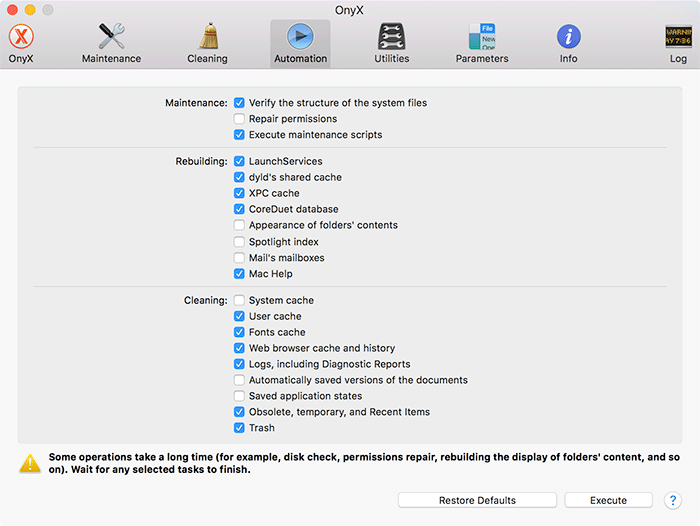The width and height of the screenshot is (700, 526).
Task: Toggle Mac Help checkbox
Action: point(239,274)
